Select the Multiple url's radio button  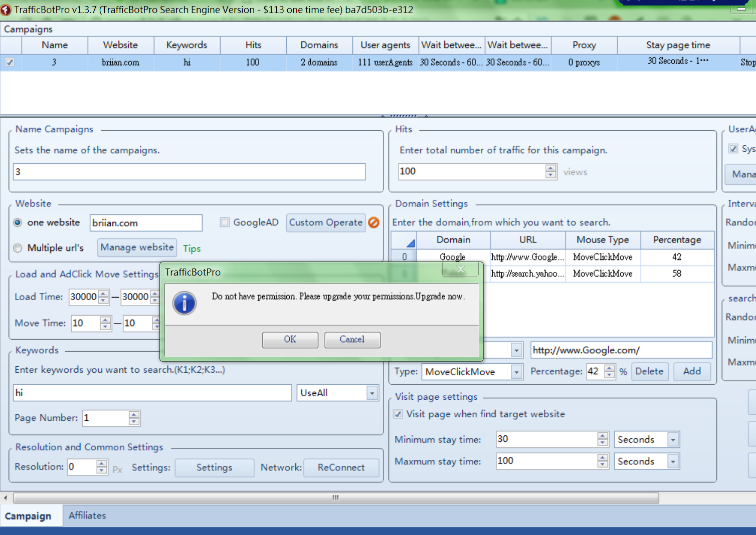pyautogui.click(x=18, y=248)
